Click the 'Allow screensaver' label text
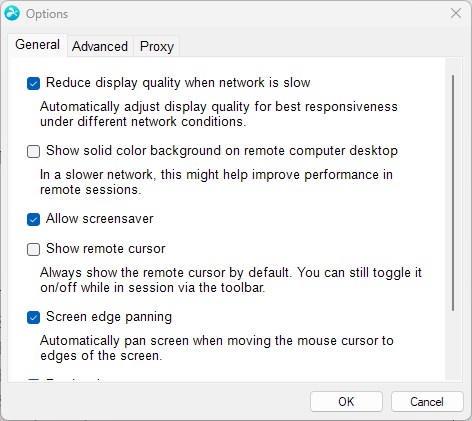This screenshot has width=472, height=421. [100, 219]
